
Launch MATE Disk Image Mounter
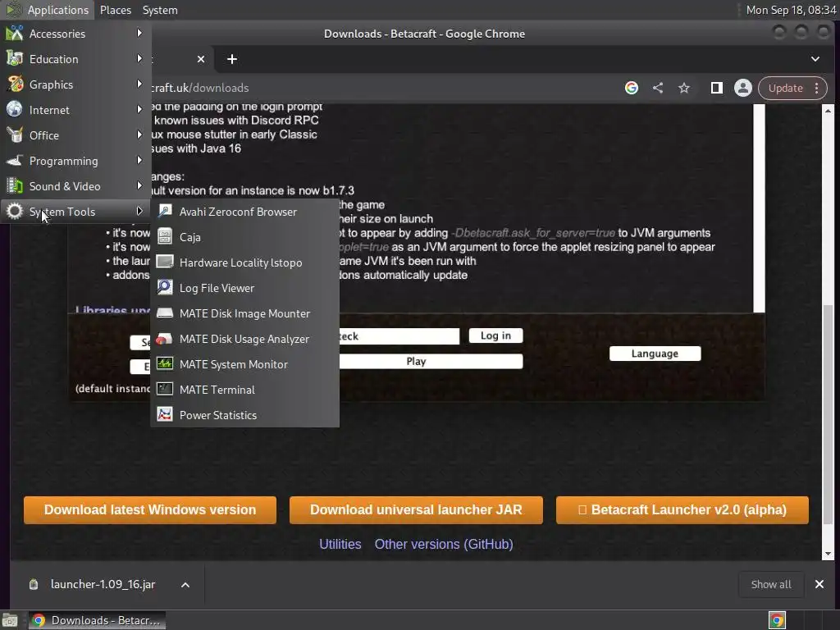[244, 313]
